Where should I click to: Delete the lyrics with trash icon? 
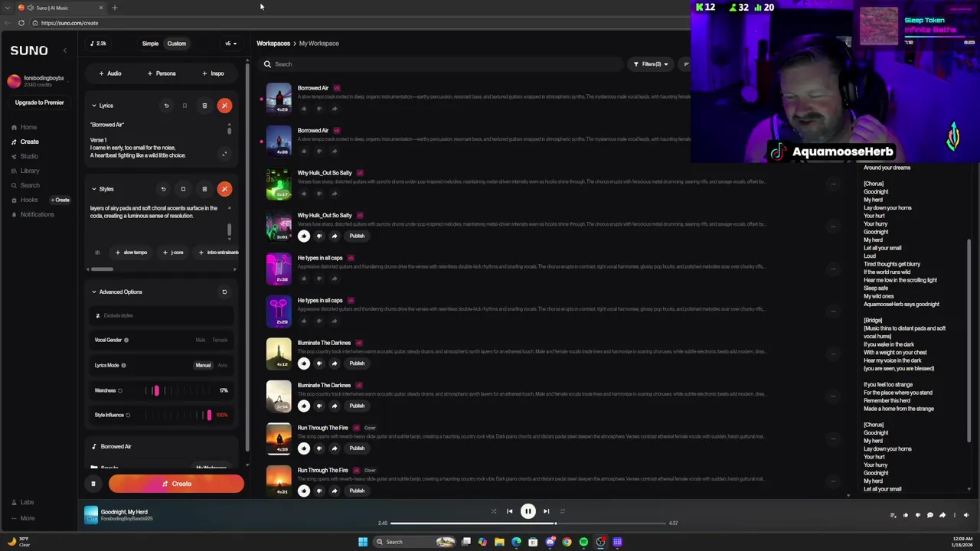pyautogui.click(x=204, y=106)
